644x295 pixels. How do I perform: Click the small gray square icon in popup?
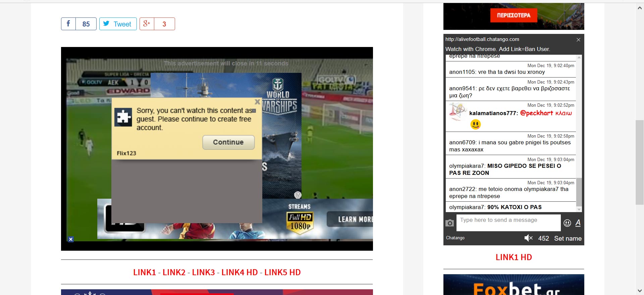coord(254,111)
